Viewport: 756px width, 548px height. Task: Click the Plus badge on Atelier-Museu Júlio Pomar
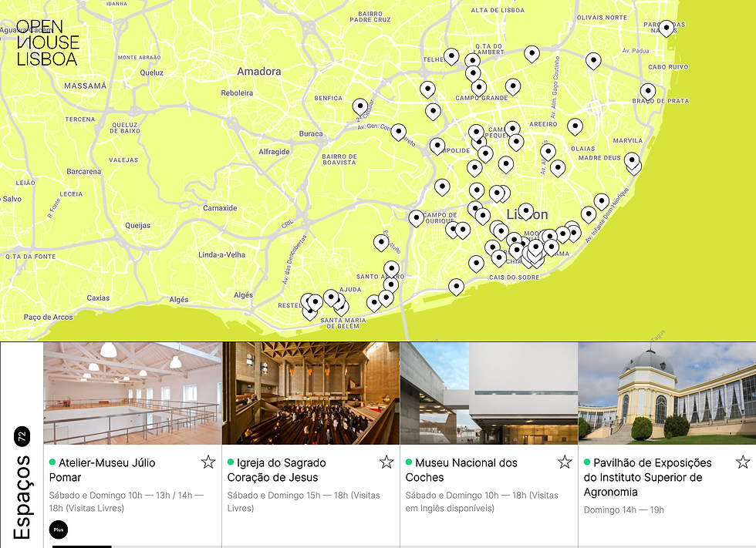[59, 530]
